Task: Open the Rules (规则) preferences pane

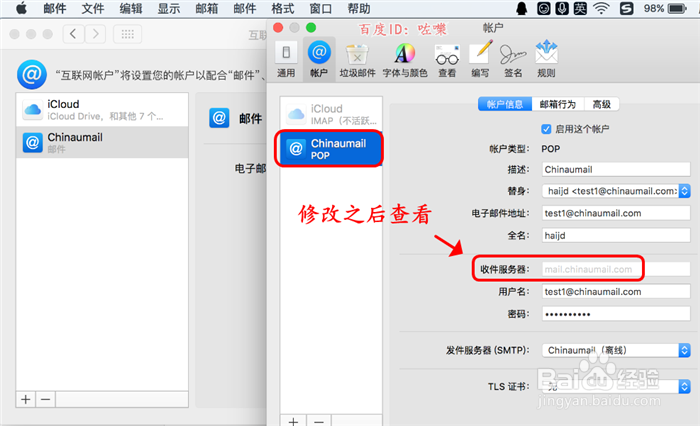Action: 546,59
